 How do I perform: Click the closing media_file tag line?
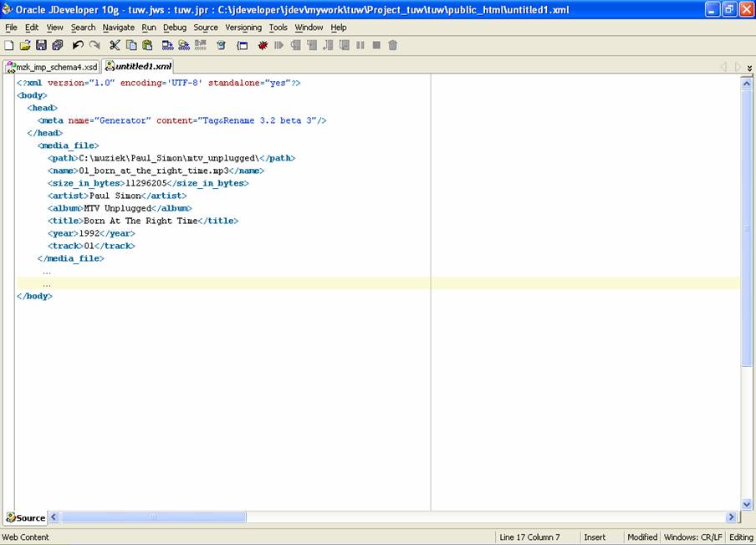71,258
